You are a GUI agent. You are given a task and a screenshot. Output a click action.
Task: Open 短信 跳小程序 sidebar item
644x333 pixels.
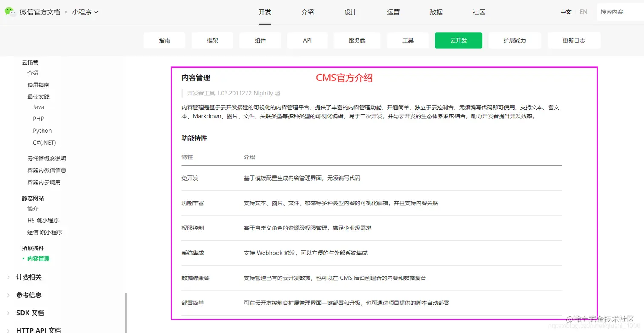pos(45,233)
